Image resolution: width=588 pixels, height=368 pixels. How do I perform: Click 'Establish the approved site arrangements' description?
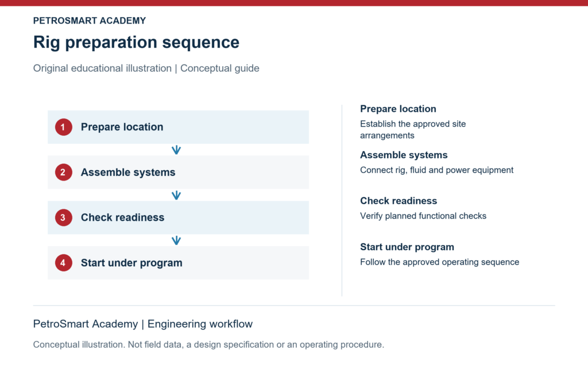point(413,129)
